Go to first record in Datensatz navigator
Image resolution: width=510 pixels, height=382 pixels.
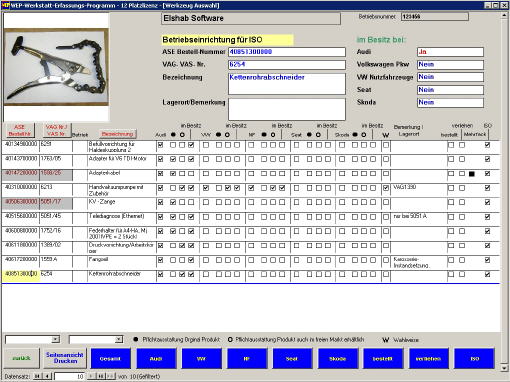click(38, 376)
